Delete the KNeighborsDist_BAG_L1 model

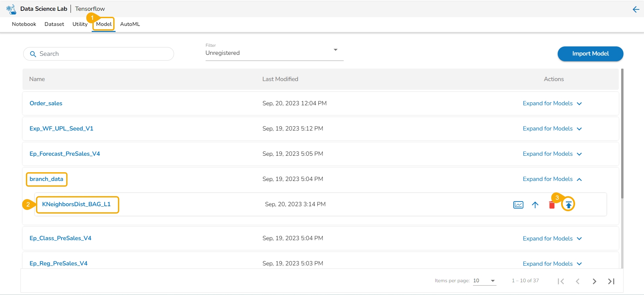[552, 205]
